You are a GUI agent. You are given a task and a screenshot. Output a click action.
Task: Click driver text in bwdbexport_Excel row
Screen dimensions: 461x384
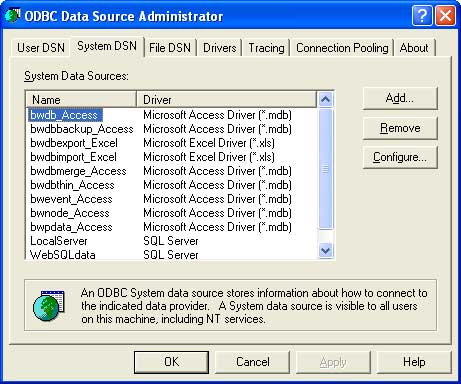click(x=209, y=143)
